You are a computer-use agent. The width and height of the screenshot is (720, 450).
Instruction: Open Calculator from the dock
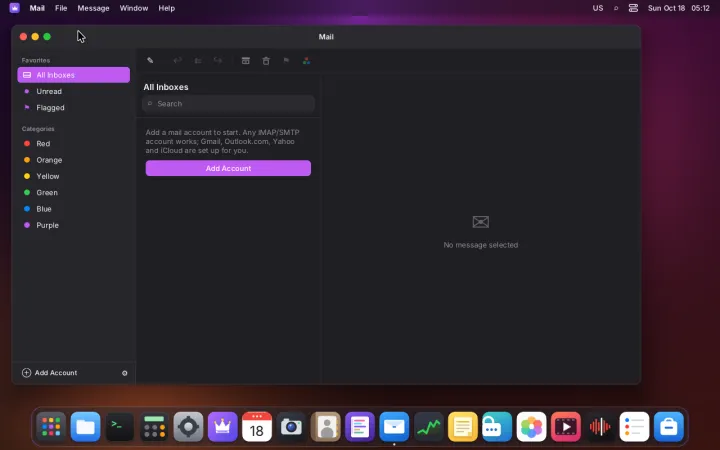coord(154,427)
